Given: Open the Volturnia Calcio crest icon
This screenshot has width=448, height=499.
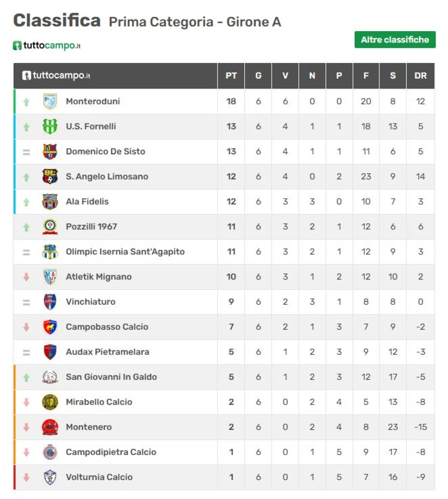Looking at the screenshot, I should point(50,477).
